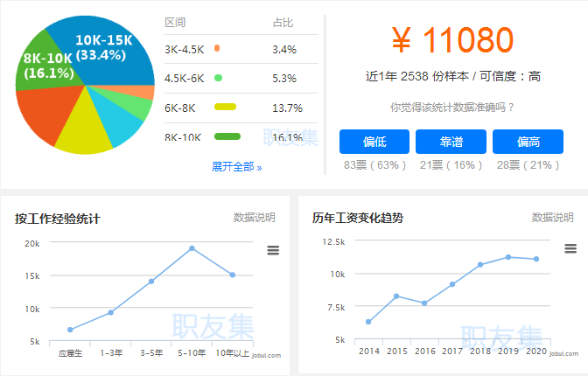
Task: Click the 靠谱 vote button
Action: 451,142
